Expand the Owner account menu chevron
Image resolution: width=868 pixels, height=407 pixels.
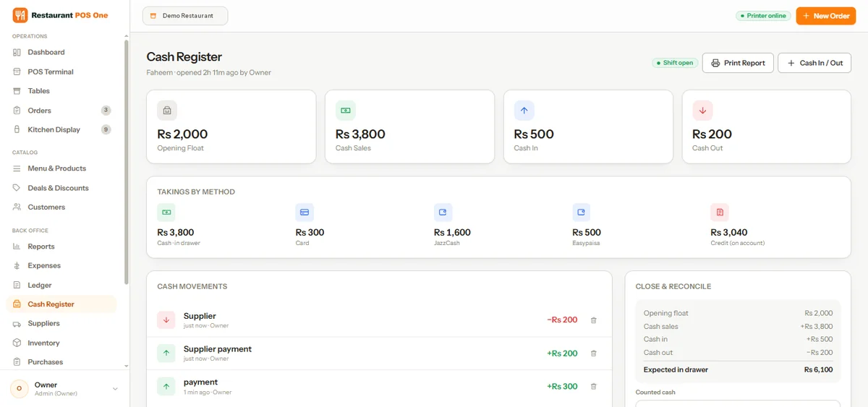click(115, 389)
